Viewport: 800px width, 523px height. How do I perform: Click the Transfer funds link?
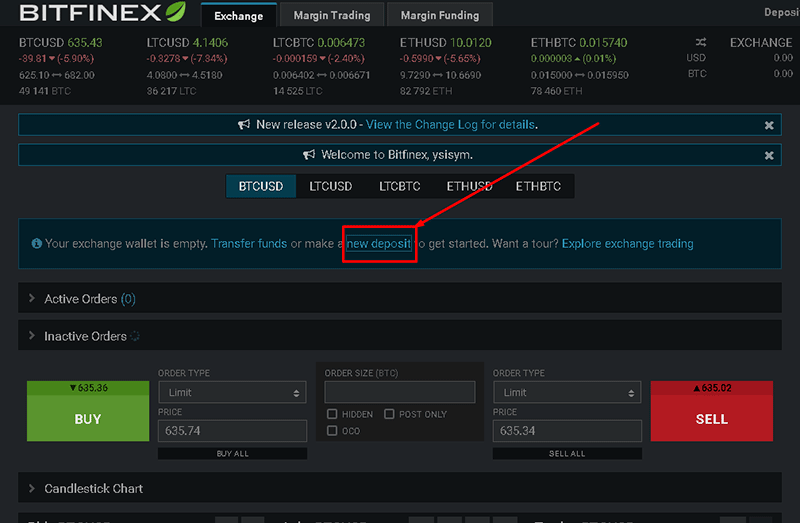[x=249, y=243]
